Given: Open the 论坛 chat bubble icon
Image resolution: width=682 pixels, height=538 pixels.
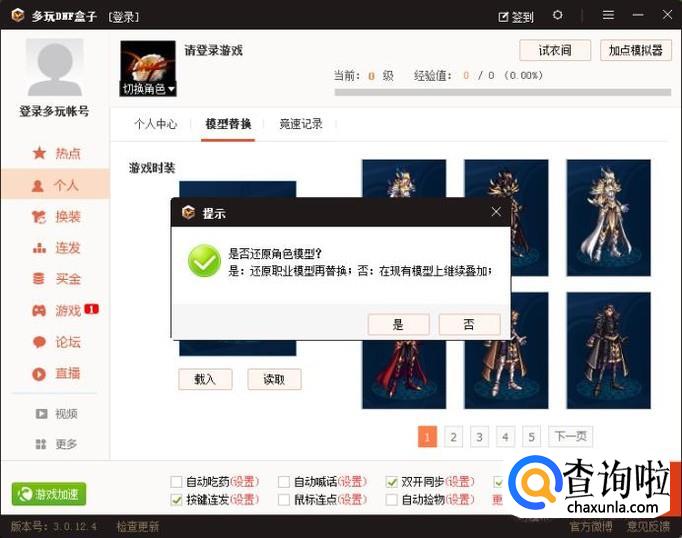Looking at the screenshot, I should pos(39,342).
